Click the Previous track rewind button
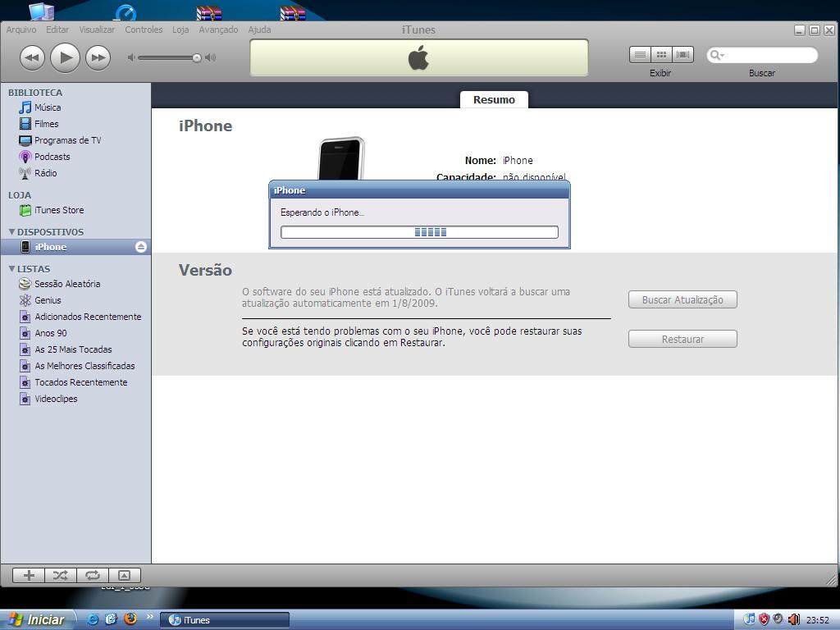840x630 pixels. pyautogui.click(x=32, y=57)
